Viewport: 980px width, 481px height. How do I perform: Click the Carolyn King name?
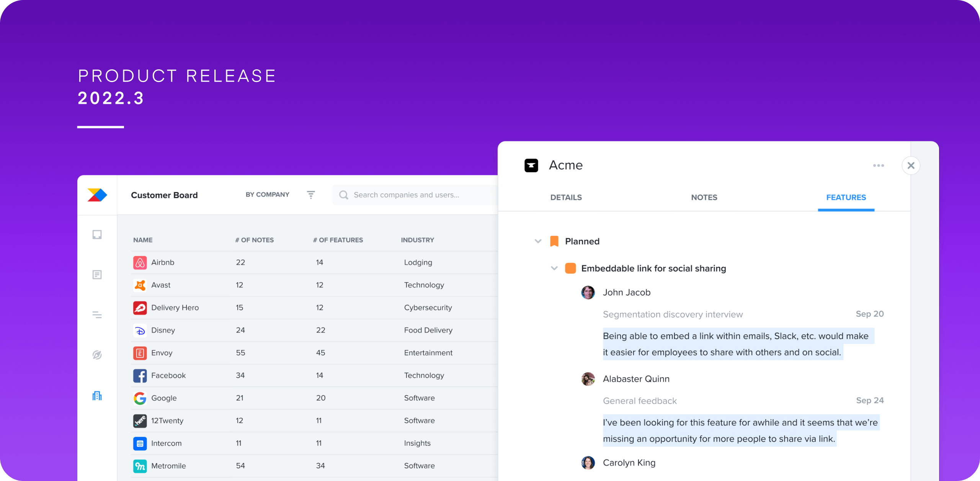click(629, 463)
